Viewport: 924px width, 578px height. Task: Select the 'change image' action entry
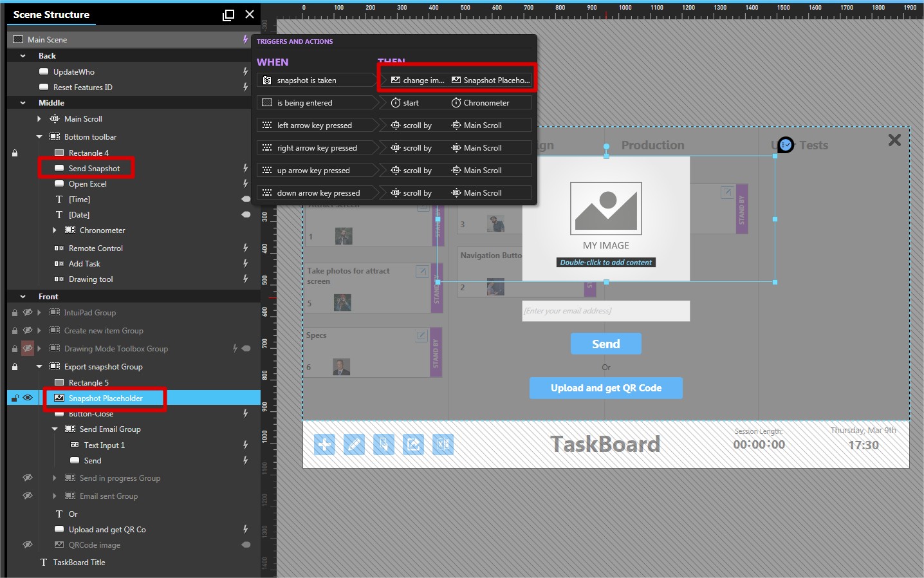(417, 80)
